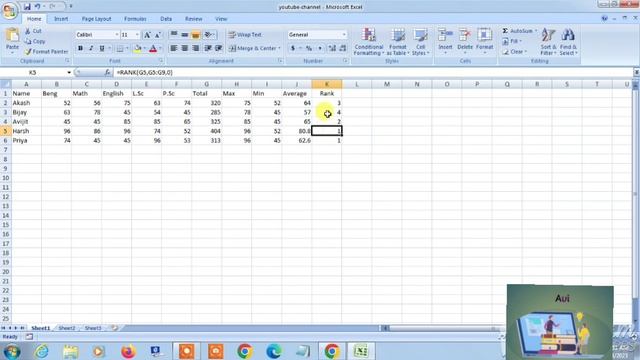Open Microsoft Edge from taskbar
Viewport: 640px width, 360px height.
[274, 351]
